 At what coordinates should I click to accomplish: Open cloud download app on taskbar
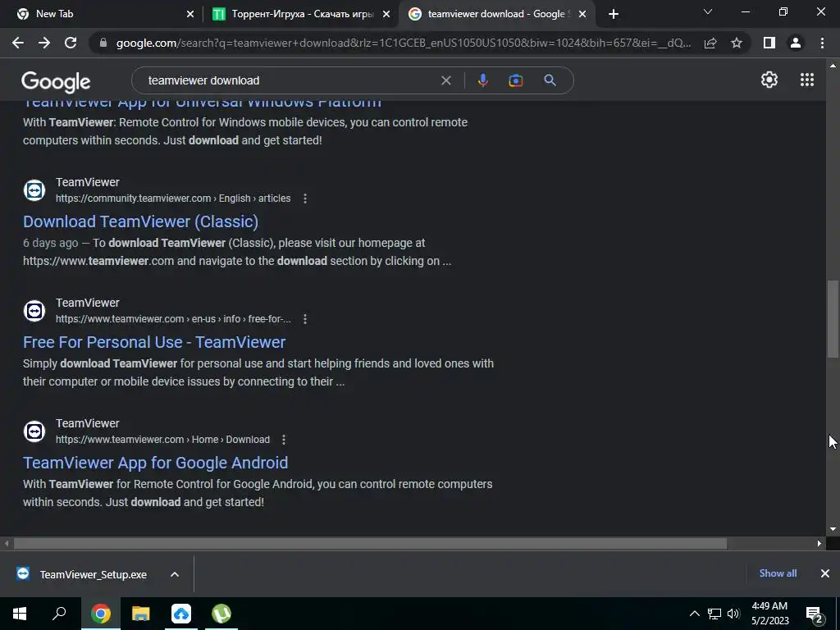pos(181,614)
